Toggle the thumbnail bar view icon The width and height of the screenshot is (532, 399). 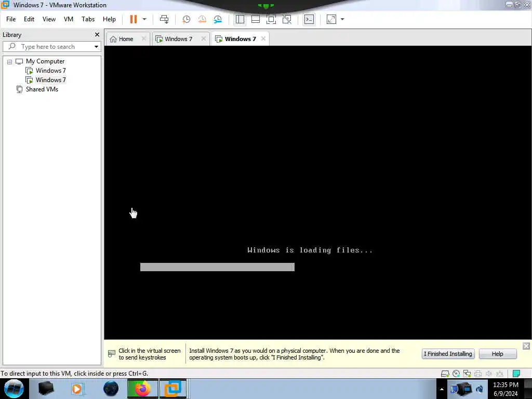pyautogui.click(x=256, y=19)
